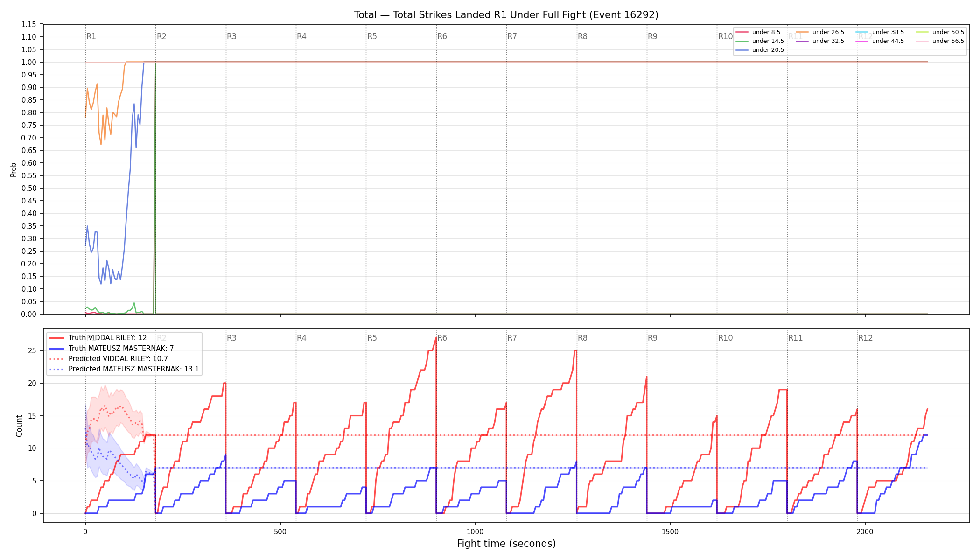Click 'Truth VIDDAL RILEY: 12' legend entry
This screenshot has width=980, height=560.
coord(98,338)
